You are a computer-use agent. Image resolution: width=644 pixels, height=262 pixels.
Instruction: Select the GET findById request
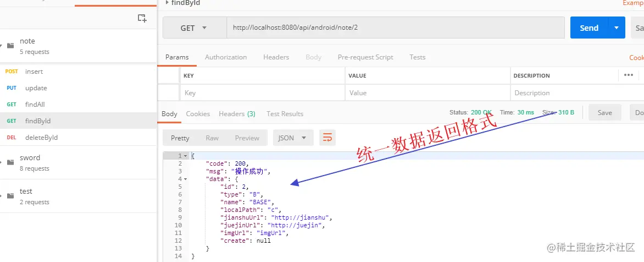pyautogui.click(x=79, y=121)
